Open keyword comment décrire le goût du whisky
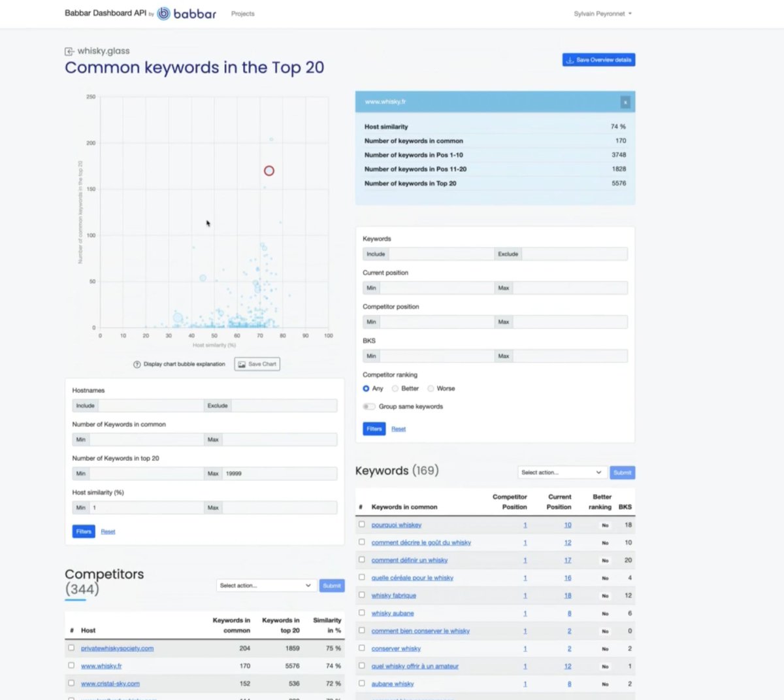 tap(421, 542)
